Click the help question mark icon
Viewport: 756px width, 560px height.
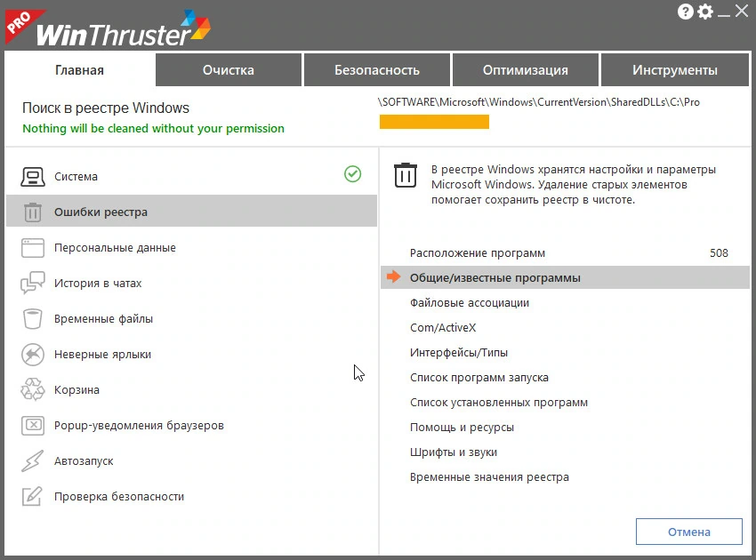685,12
